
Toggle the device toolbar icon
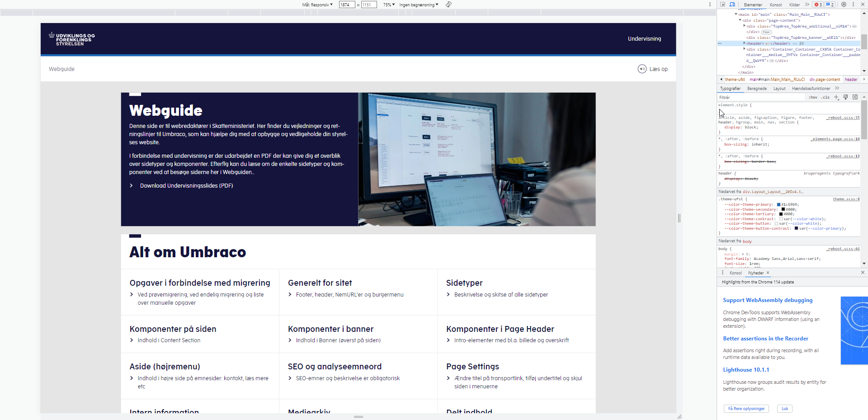[732, 5]
